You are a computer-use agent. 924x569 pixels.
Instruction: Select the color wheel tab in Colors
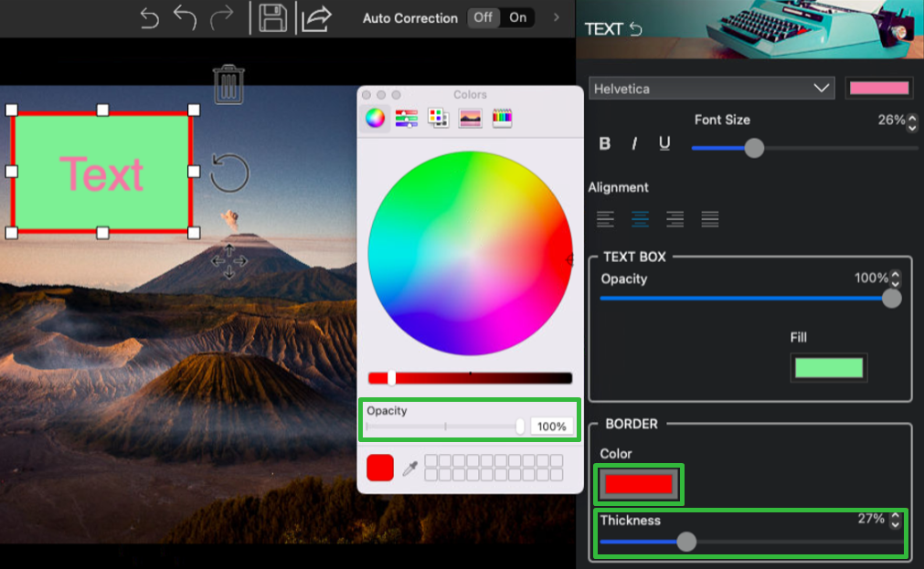click(x=376, y=118)
